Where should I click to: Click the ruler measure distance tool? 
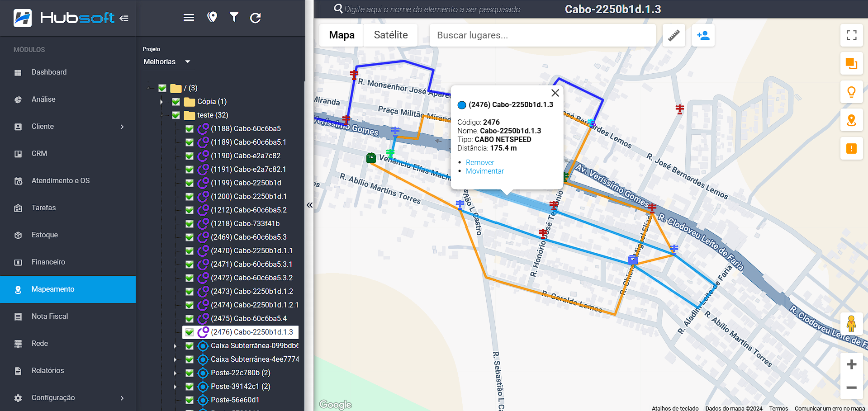point(674,35)
